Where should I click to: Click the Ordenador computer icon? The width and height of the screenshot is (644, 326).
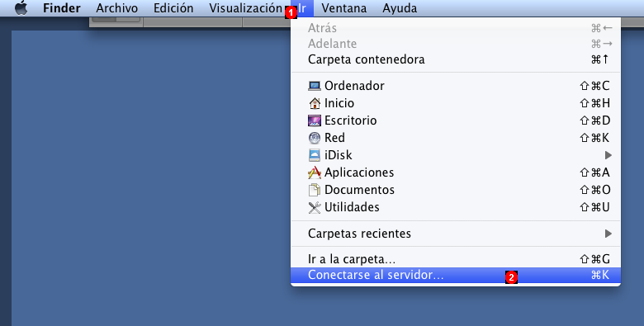click(315, 86)
